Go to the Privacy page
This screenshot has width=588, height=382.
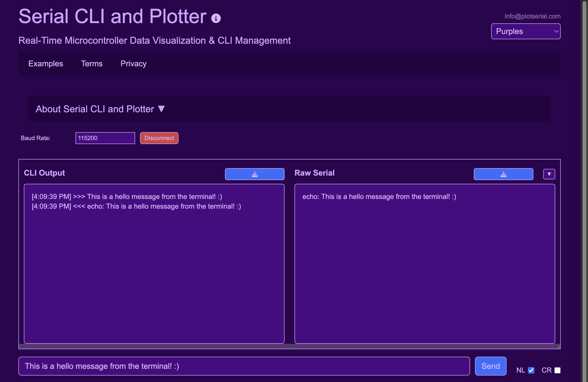(x=133, y=64)
